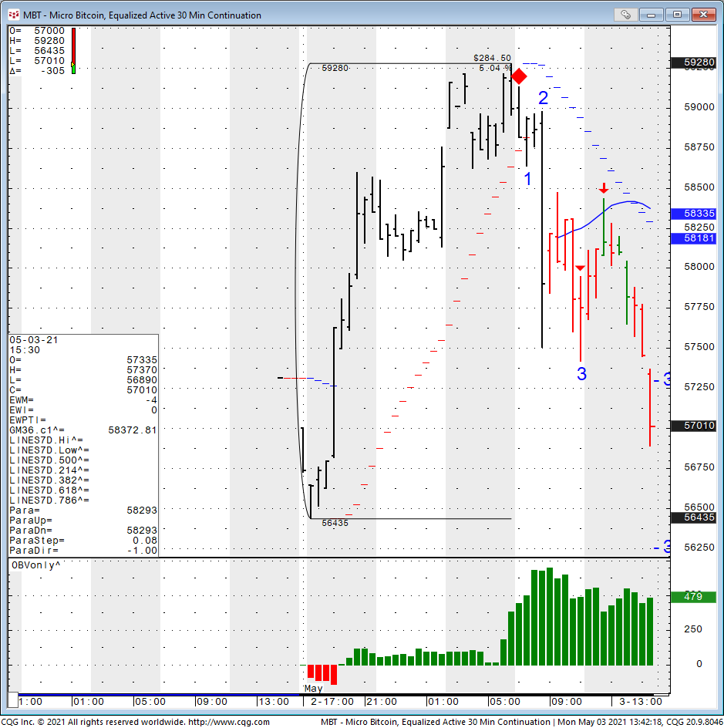Click the OBVonly study label

(35, 565)
